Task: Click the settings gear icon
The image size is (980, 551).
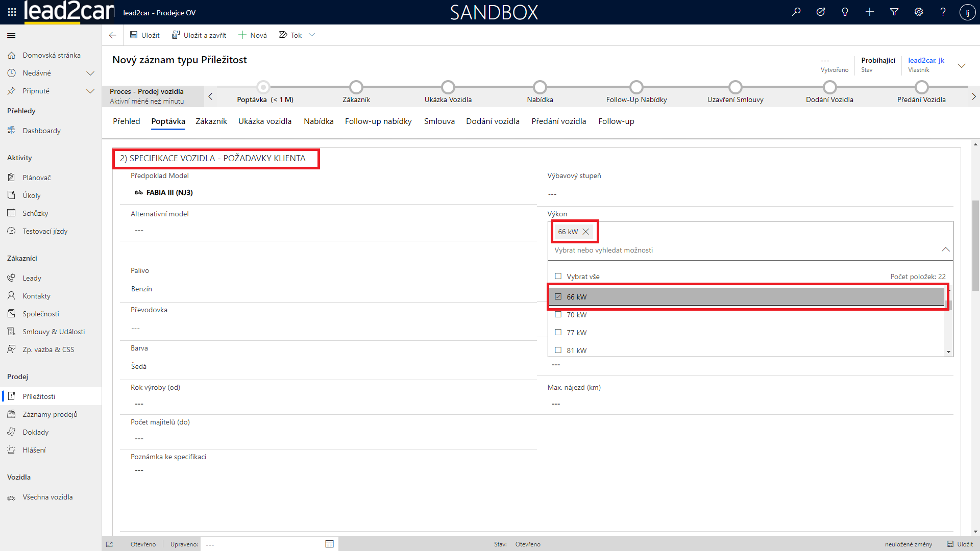Action: pos(919,12)
